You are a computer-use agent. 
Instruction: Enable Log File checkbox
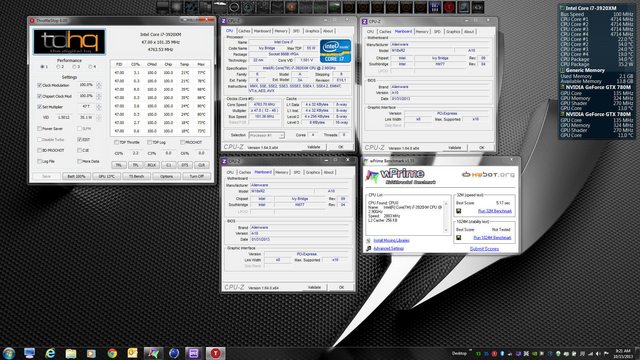tap(40, 161)
